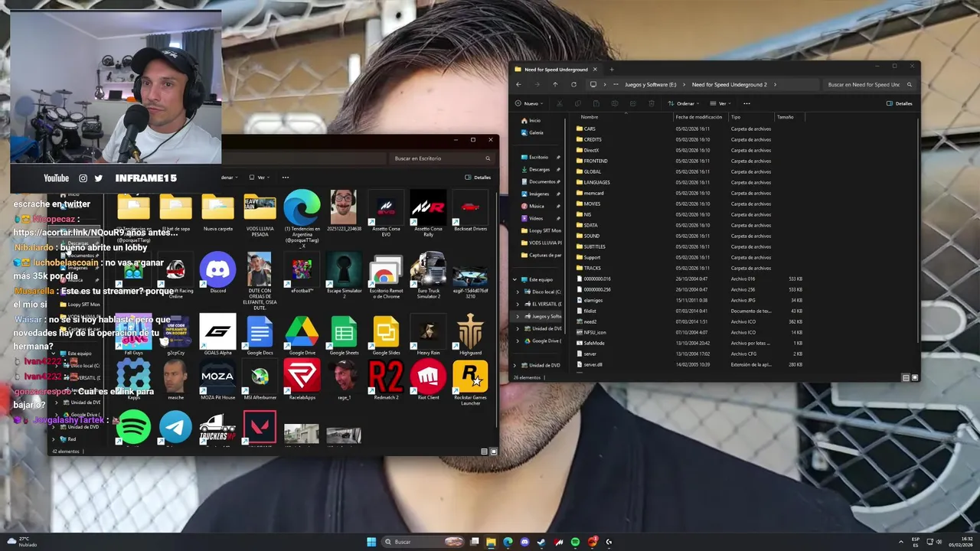
Task: Open Google Drive shortcut on desktop folder
Action: pos(302,335)
